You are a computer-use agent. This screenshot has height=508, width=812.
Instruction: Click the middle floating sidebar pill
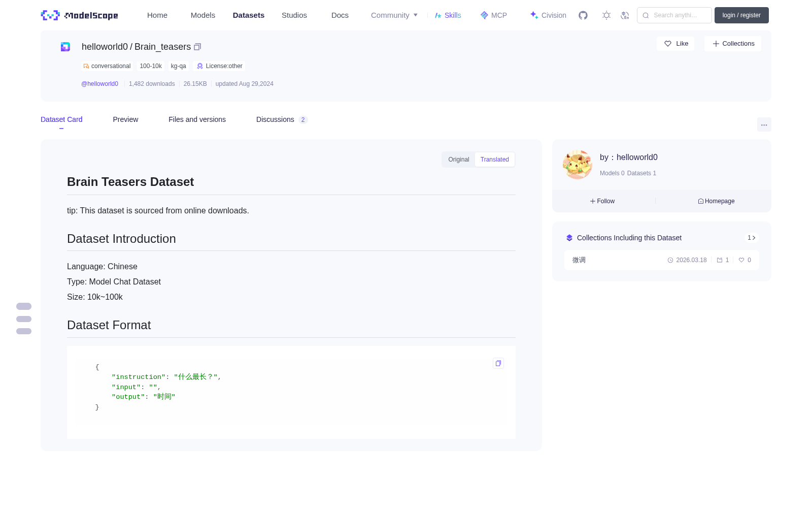(x=24, y=319)
